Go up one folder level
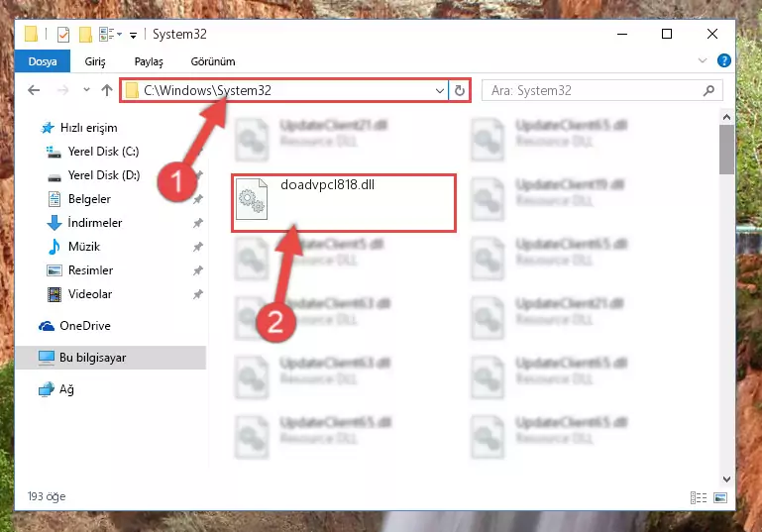The height and width of the screenshot is (532, 762). [107, 90]
